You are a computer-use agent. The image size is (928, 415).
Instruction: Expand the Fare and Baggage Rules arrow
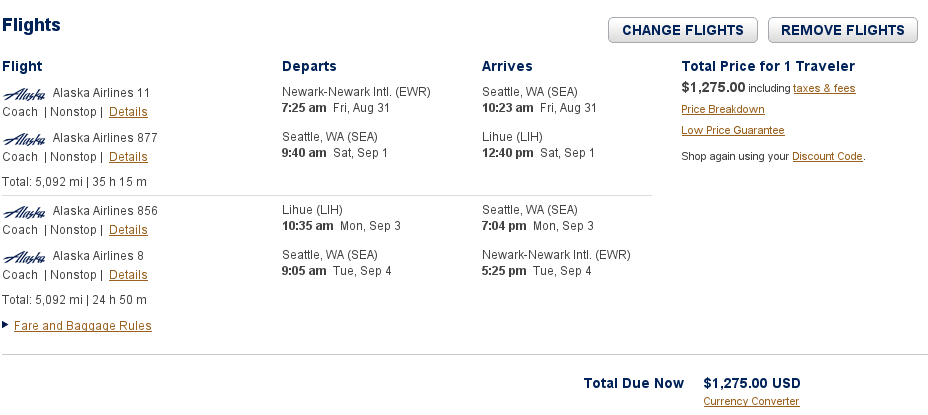tap(6, 325)
